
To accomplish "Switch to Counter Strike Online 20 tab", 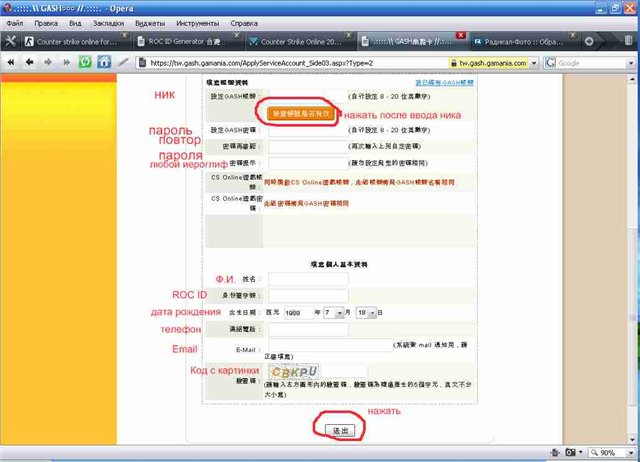I will [x=299, y=41].
